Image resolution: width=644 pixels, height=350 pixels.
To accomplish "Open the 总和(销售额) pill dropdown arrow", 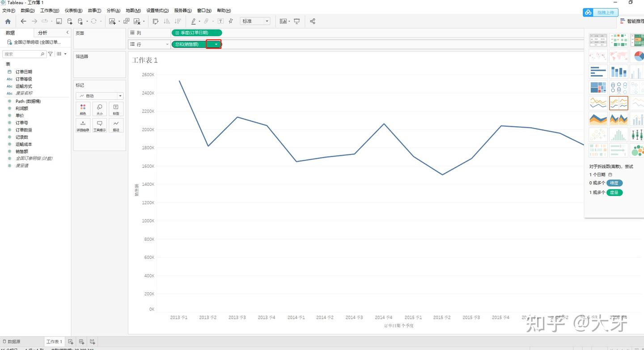I will tap(216, 44).
